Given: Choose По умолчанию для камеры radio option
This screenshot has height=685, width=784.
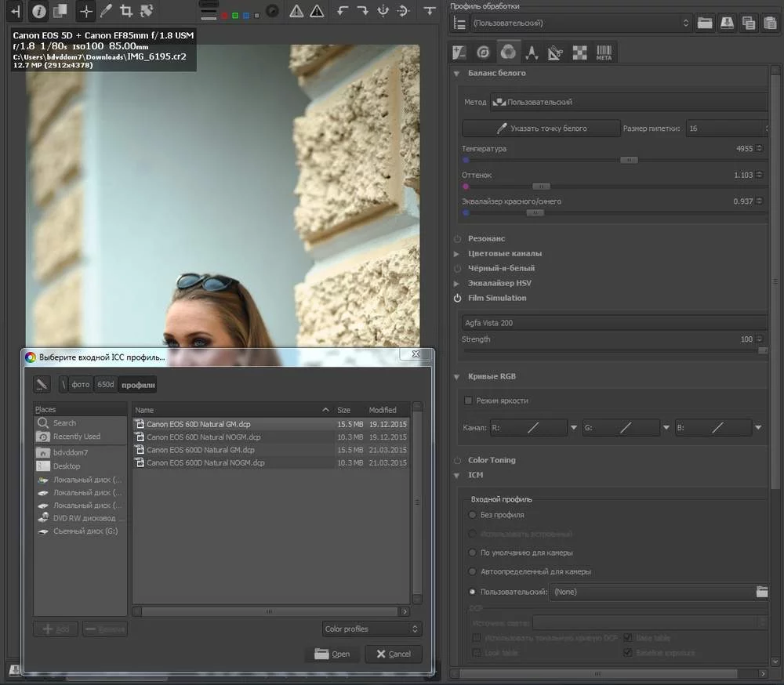Looking at the screenshot, I should tap(472, 553).
